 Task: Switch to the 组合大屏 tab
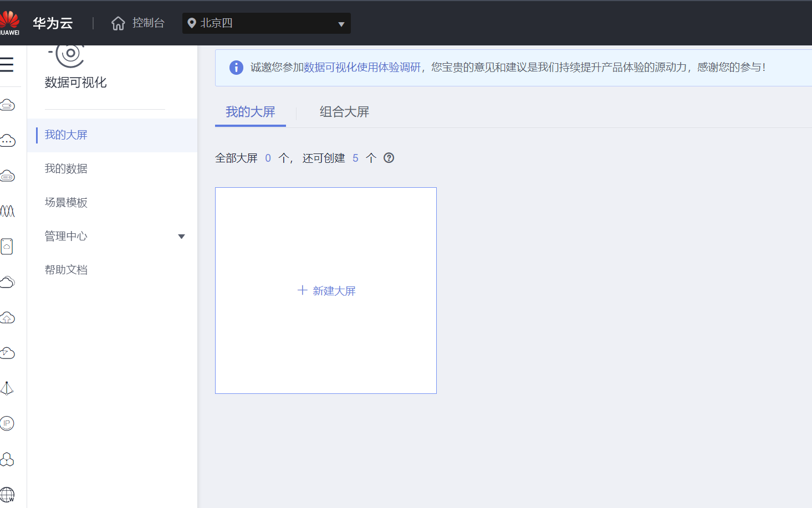[344, 112]
